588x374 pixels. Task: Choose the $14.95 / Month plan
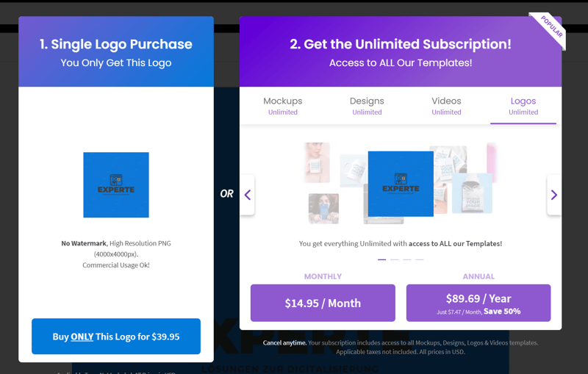(x=323, y=303)
